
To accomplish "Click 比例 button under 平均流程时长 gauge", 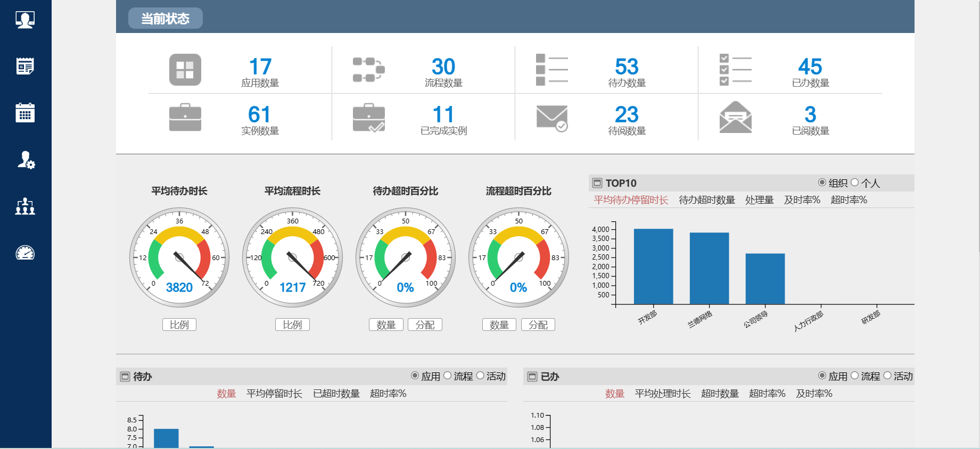I will point(292,325).
